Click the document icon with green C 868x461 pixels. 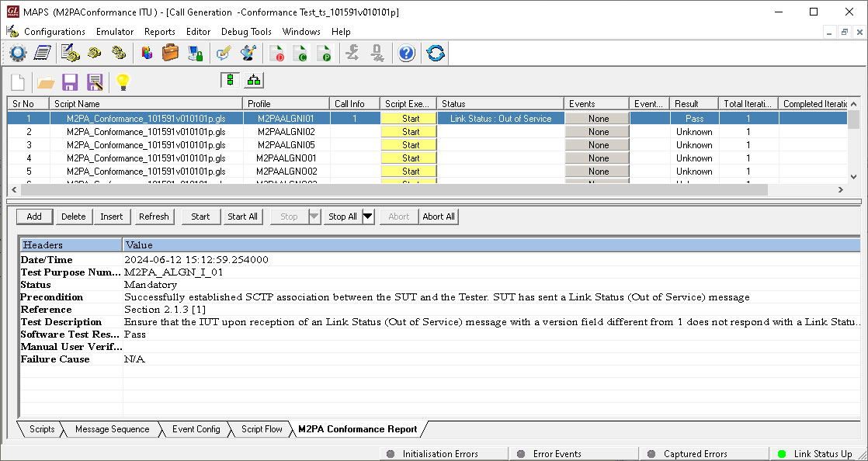[300, 53]
